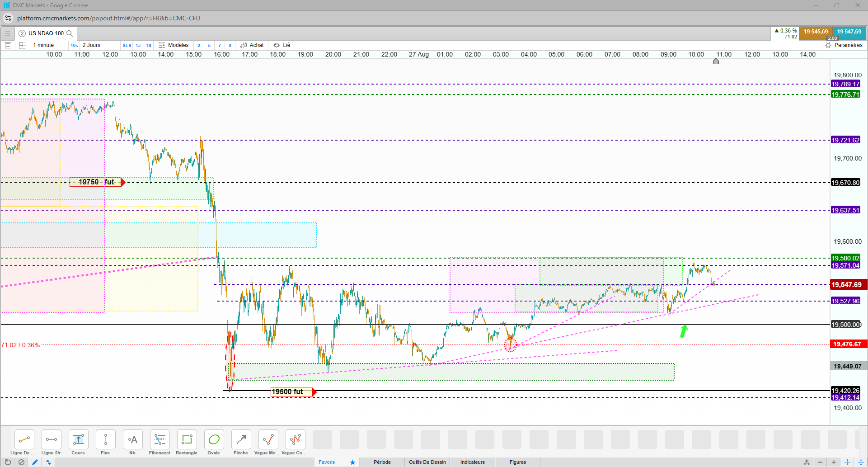
Task: Select the Ligne De trend line tool
Action: [x=24, y=439]
